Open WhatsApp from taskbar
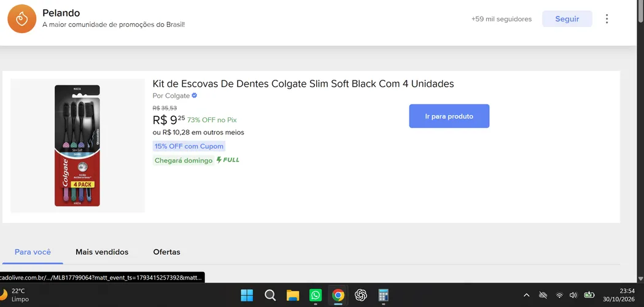644x307 pixels. tap(316, 295)
